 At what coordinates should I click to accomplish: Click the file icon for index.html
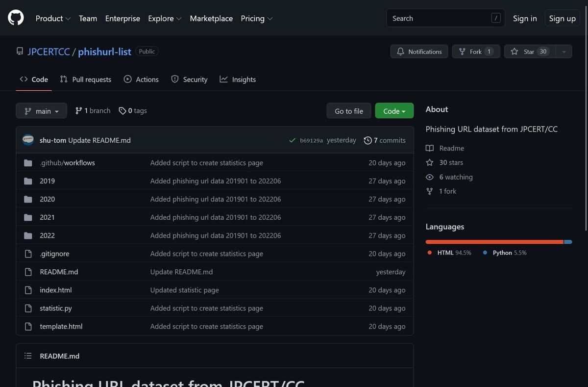(28, 290)
